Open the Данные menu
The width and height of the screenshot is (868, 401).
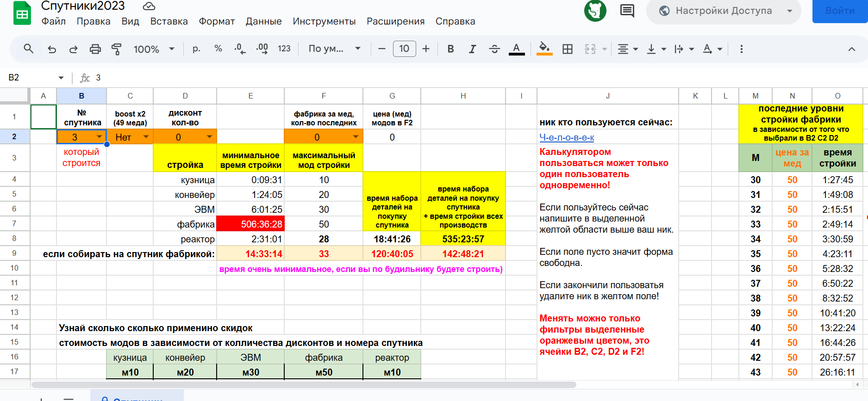[263, 21]
